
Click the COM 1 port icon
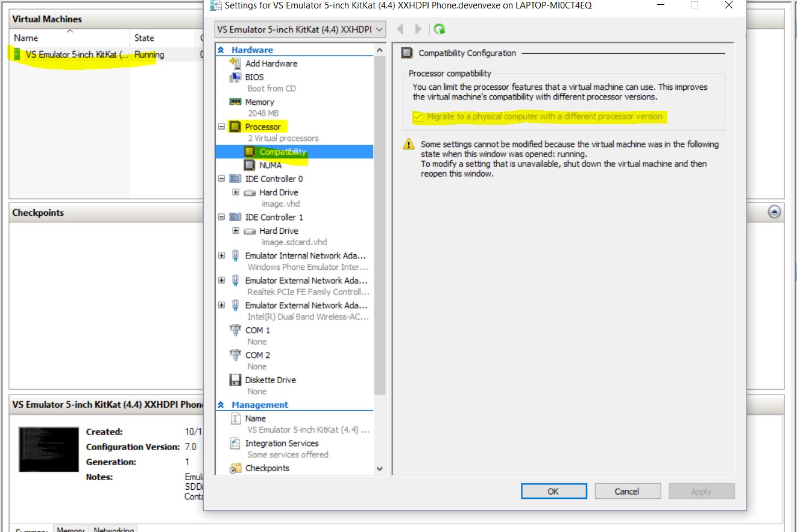(x=235, y=330)
